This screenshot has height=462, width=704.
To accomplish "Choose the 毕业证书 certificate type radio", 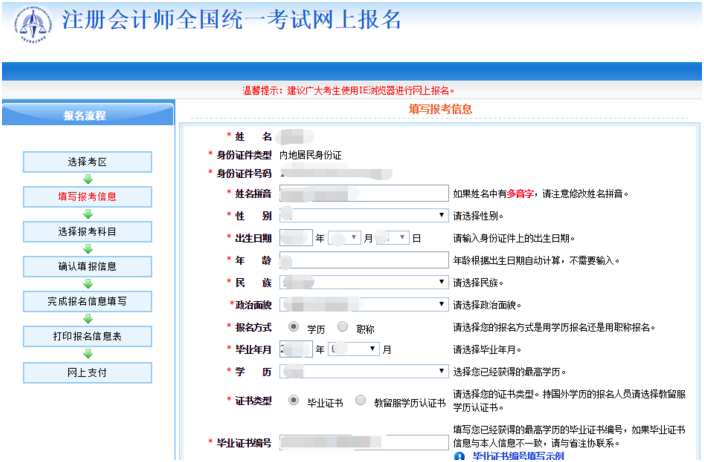I will (294, 400).
